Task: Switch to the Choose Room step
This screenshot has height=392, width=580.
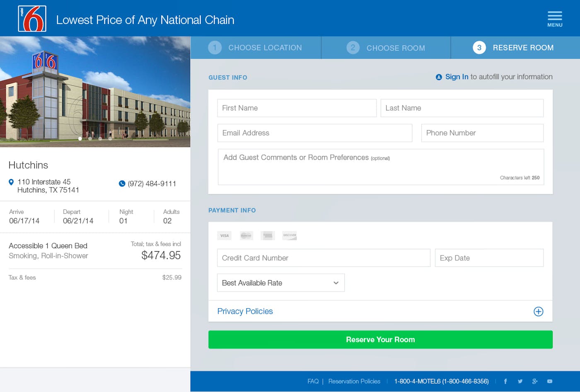Action: 386,48
